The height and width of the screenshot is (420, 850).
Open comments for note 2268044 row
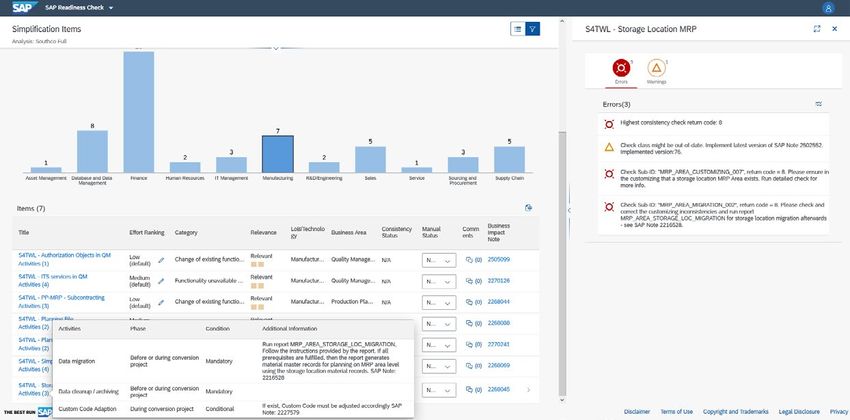point(474,302)
